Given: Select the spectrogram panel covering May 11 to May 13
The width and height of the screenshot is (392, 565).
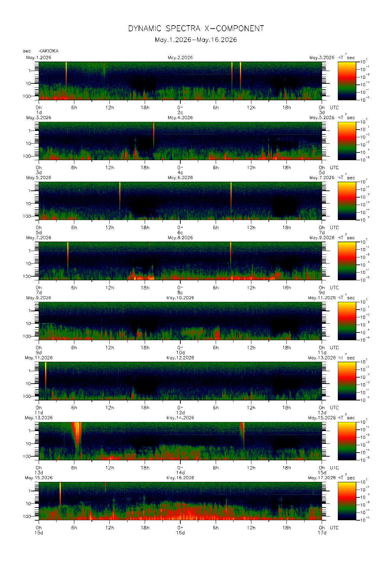Looking at the screenshot, I should coord(180,381).
